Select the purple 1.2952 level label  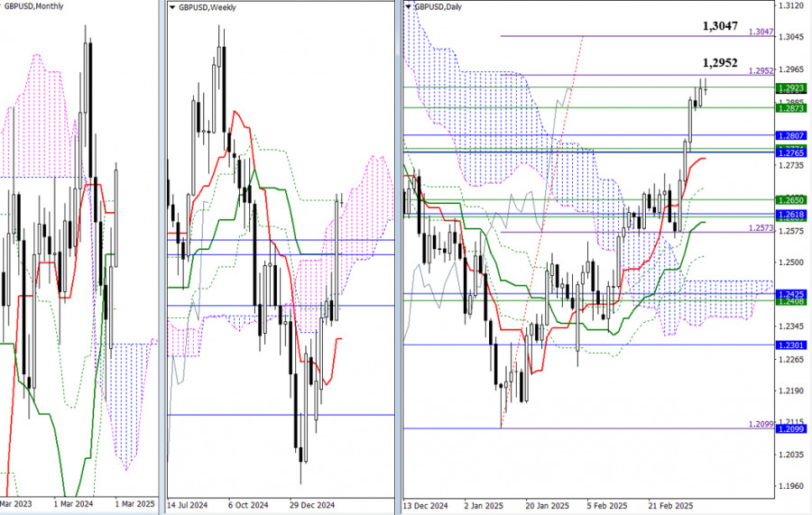pos(761,71)
